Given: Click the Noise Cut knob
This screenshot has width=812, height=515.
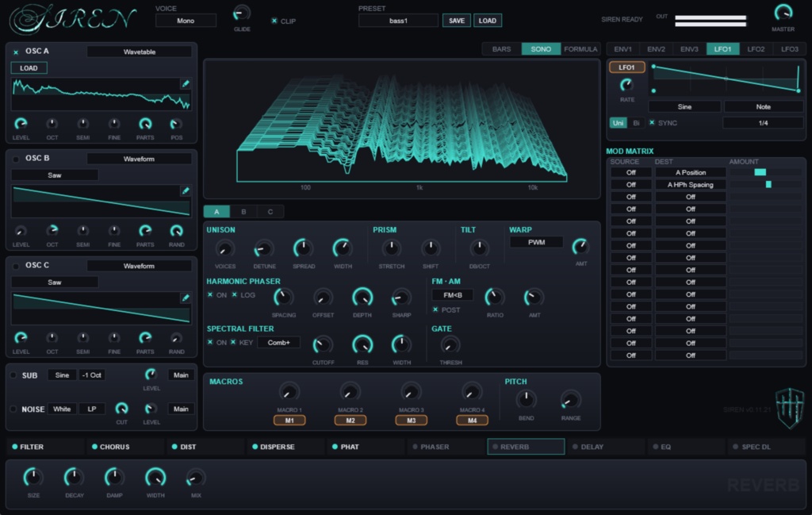Looking at the screenshot, I should pyautogui.click(x=121, y=409).
